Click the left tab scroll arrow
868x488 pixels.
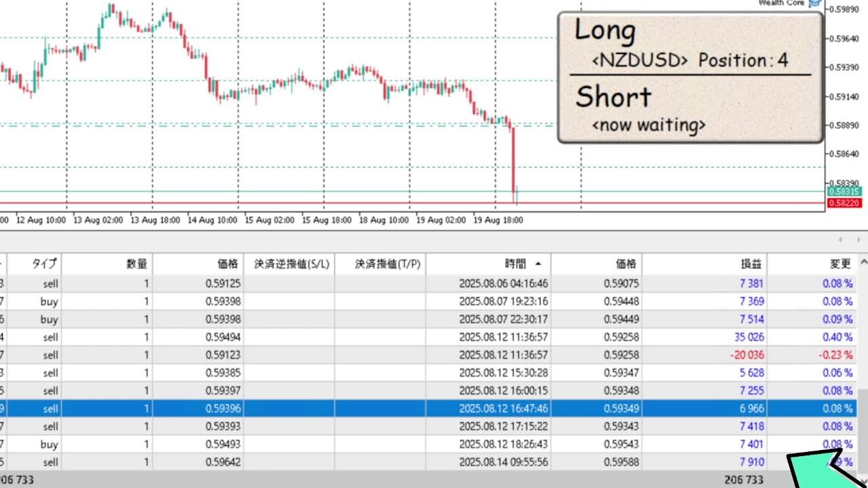840,239
